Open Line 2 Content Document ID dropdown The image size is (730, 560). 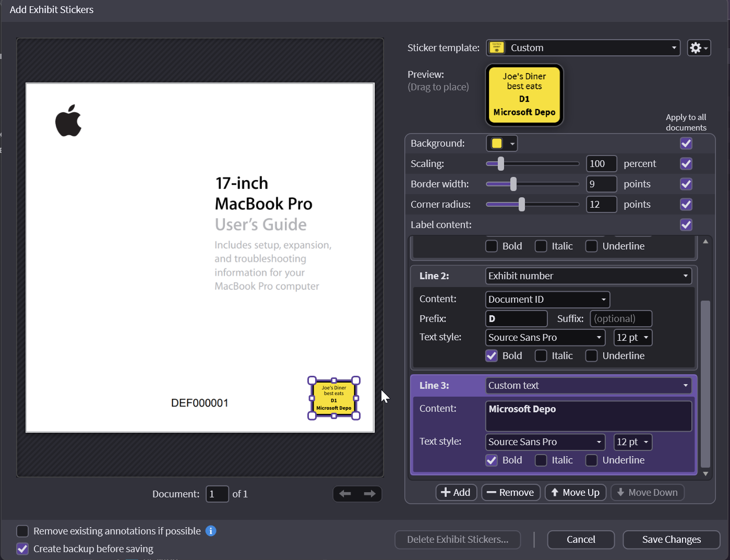pos(547,299)
